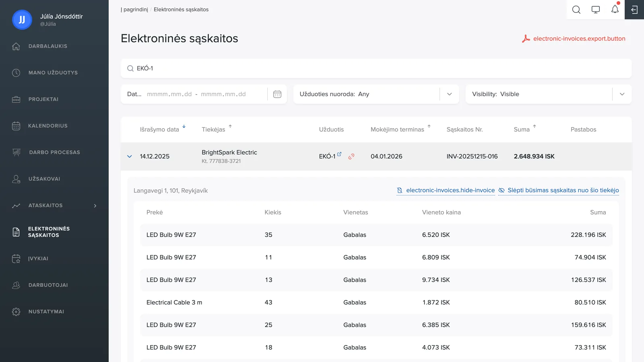Click the EKÓ-1 search input field

(376, 68)
